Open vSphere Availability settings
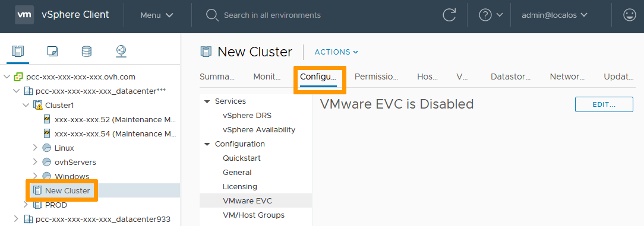 pos(259,130)
